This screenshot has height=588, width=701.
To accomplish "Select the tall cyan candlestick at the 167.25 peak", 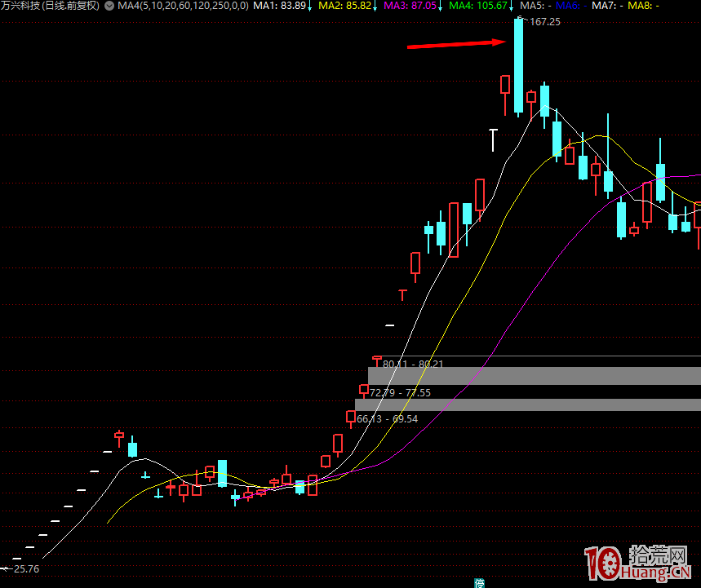I will (518, 66).
